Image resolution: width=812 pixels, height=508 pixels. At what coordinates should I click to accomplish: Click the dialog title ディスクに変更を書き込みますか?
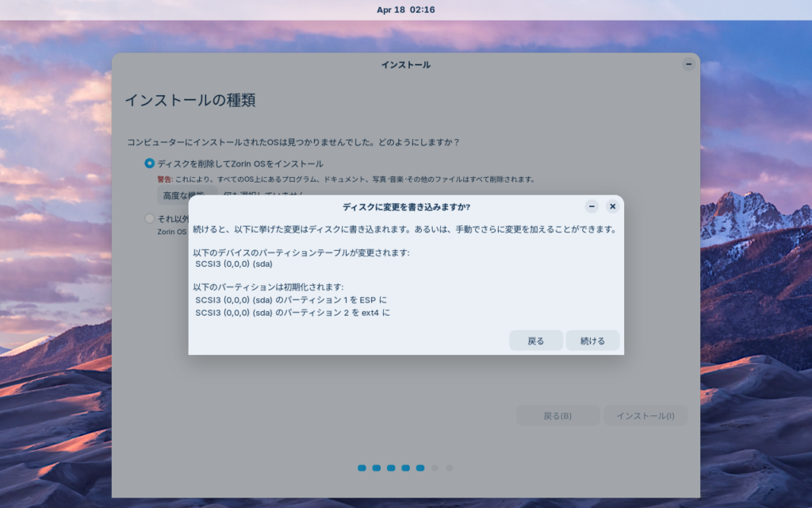pyautogui.click(x=406, y=206)
